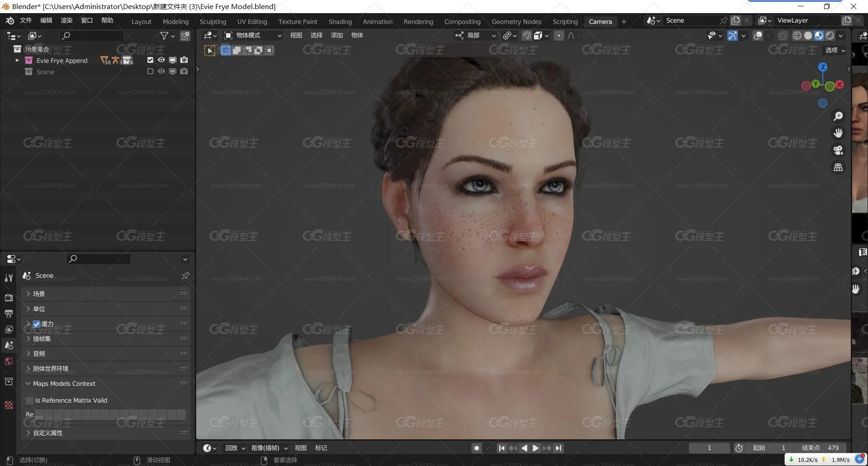Uncheck Evie Frye Append collection checkbox
868x466 pixels.
pyautogui.click(x=150, y=60)
